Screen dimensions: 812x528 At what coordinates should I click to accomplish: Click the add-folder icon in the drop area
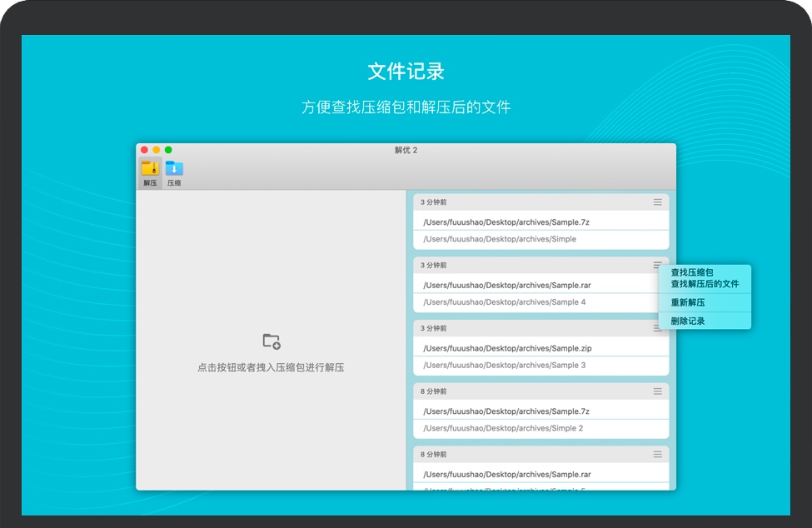(271, 341)
